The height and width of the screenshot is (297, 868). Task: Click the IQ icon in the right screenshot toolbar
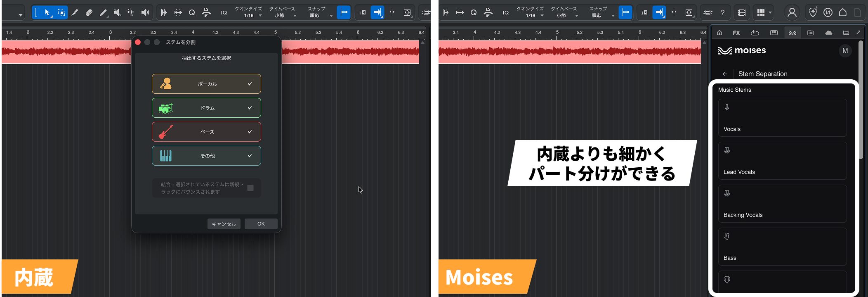[x=505, y=13]
